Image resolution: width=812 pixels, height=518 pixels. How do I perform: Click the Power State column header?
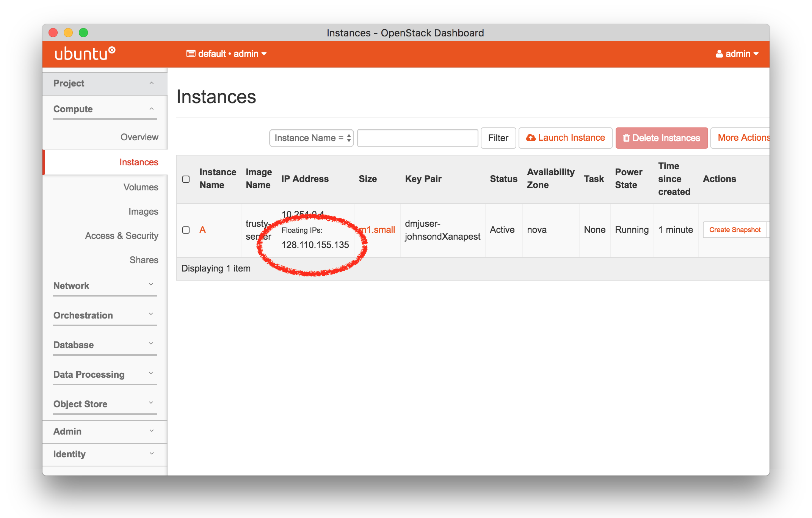(x=629, y=179)
